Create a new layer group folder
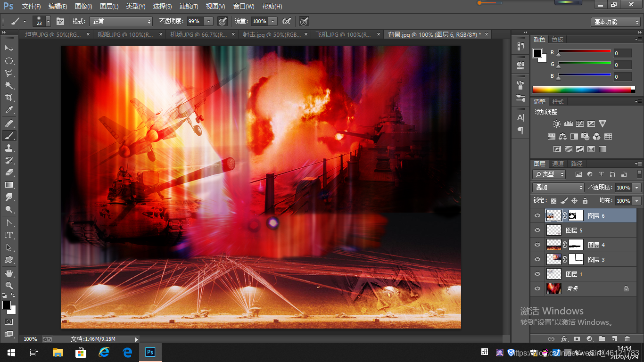Image resolution: width=644 pixels, height=362 pixels. (x=602, y=339)
